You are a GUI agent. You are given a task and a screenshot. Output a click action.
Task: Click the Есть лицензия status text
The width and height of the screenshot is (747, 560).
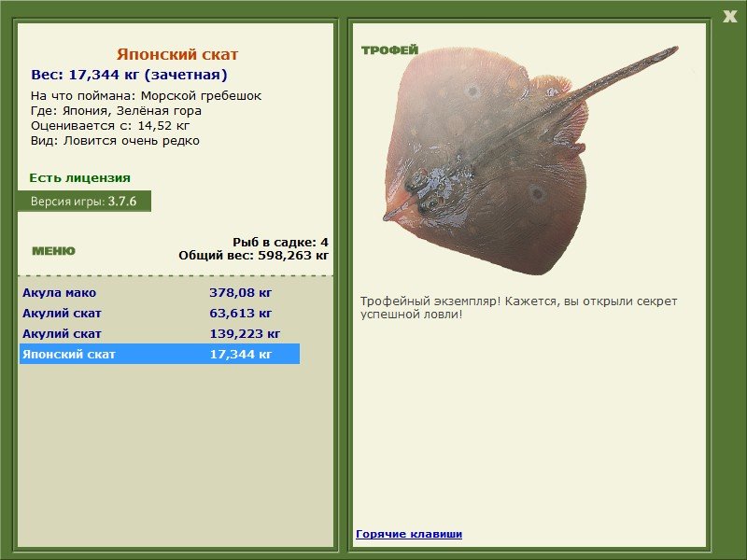tap(79, 177)
